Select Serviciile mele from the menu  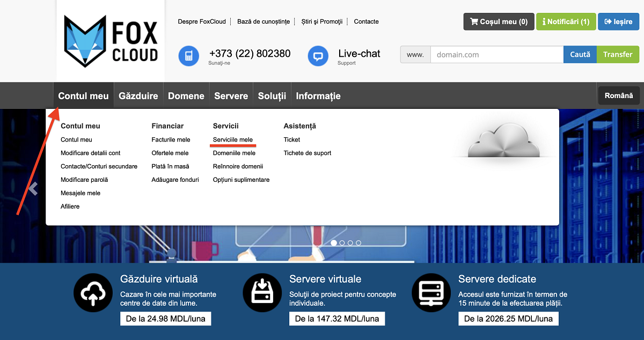point(232,139)
